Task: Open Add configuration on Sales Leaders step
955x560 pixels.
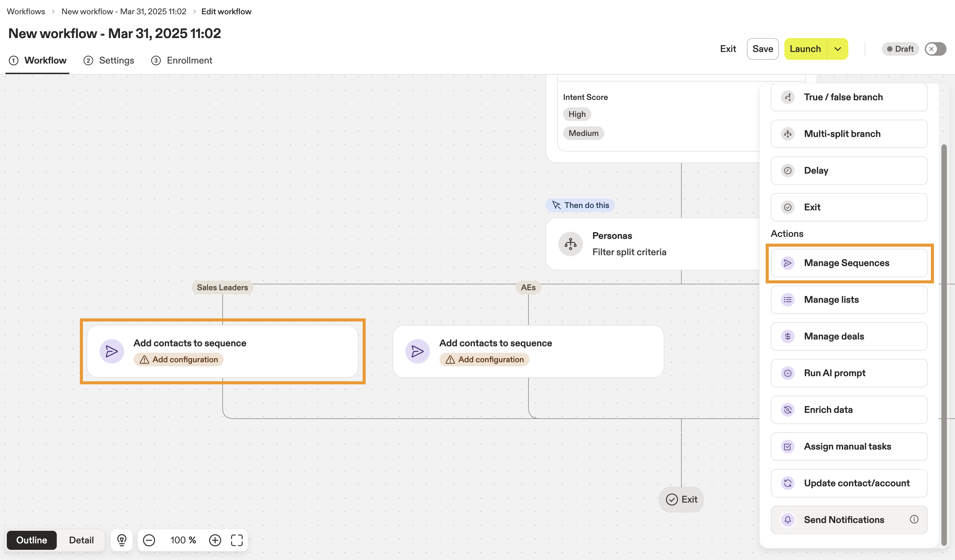Action: pos(179,360)
